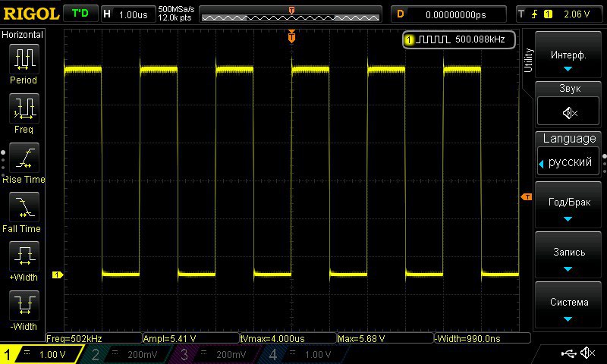Viewport: 607px width, 364px height.
Task: Select the -Width measurement icon
Action: 24,305
